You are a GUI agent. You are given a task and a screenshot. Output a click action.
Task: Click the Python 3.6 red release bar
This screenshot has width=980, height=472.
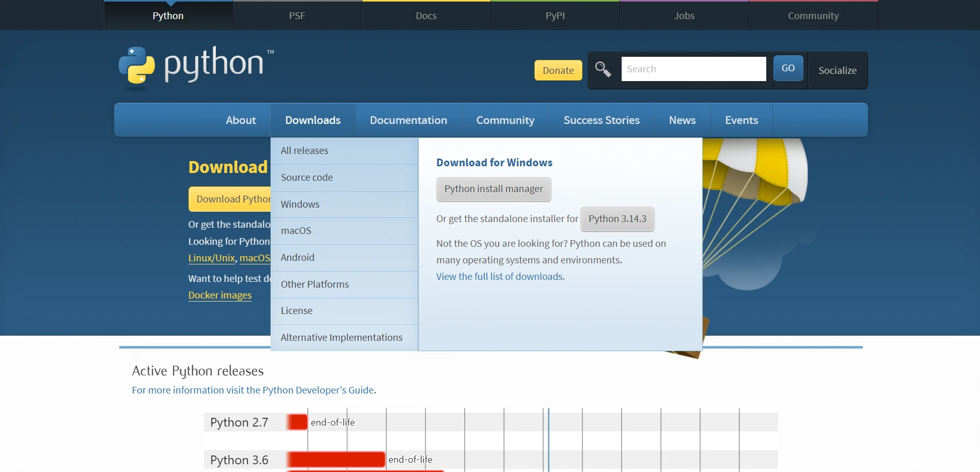click(336, 459)
